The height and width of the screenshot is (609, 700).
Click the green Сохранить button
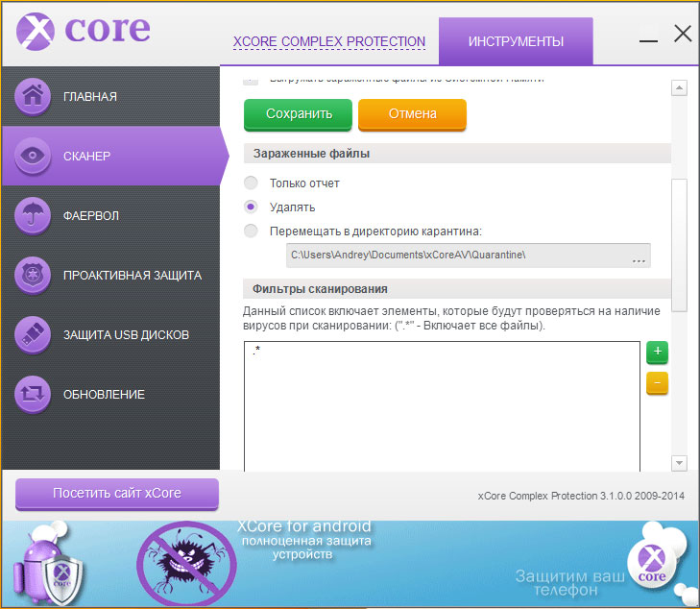pos(299,114)
